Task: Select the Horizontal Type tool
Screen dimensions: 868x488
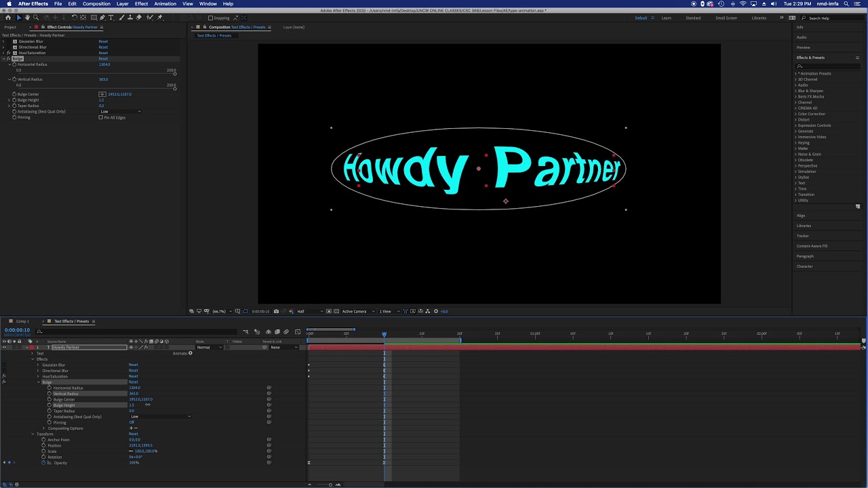Action: 112,18
